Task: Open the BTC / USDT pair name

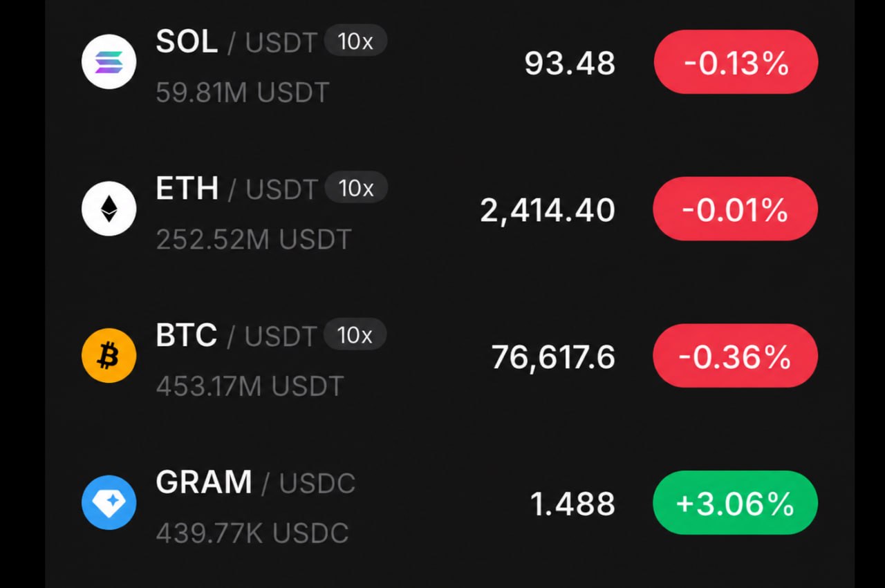Action: (x=236, y=336)
